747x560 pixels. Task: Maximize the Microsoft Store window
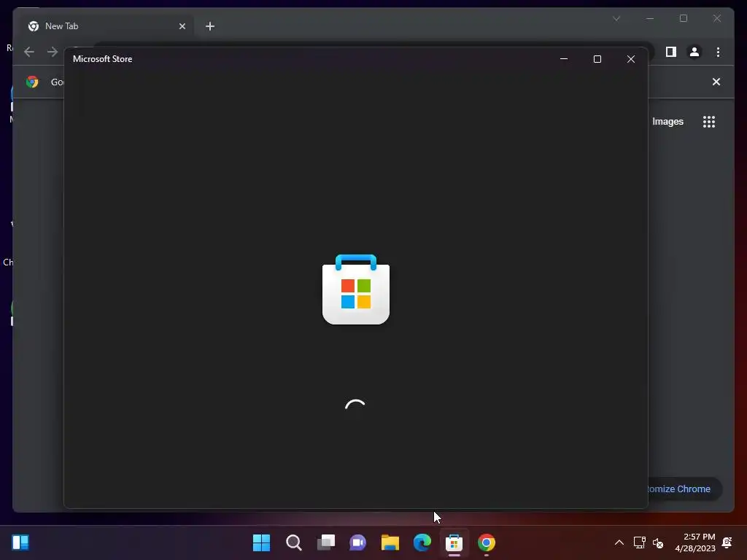pos(597,59)
